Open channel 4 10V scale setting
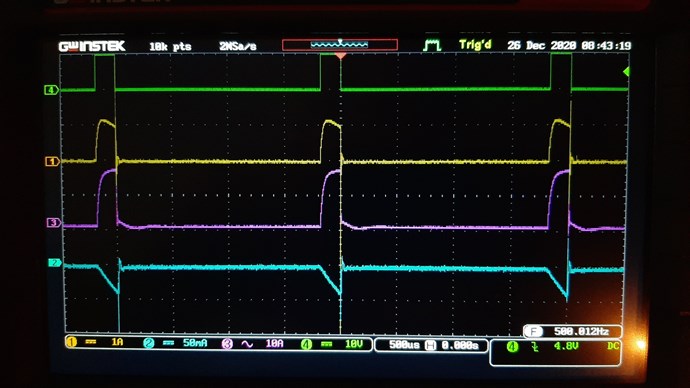Viewport: 690px width, 388px height. [x=332, y=344]
